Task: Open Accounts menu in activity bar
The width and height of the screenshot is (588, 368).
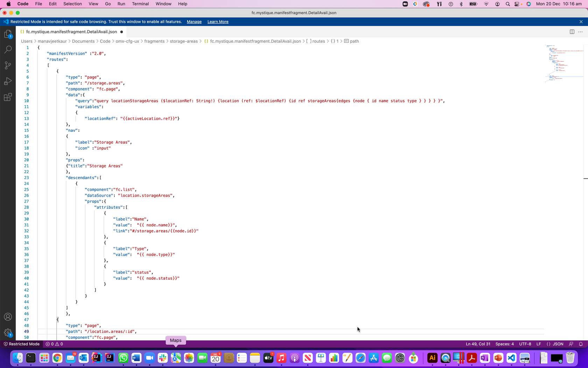Action: [x=8, y=317]
